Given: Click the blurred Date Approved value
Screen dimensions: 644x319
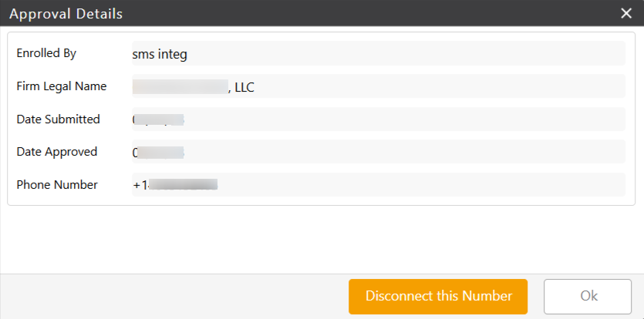Looking at the screenshot, I should [158, 153].
